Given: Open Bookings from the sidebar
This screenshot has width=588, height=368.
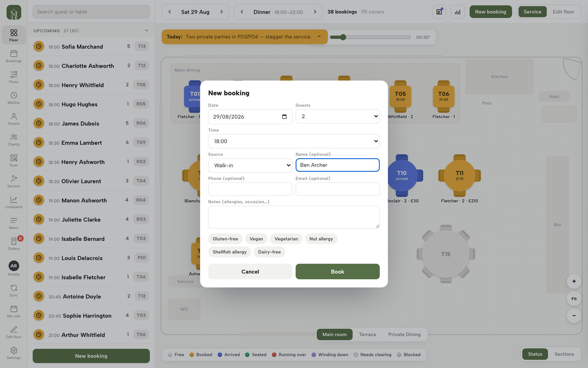Looking at the screenshot, I should click(x=13, y=56).
